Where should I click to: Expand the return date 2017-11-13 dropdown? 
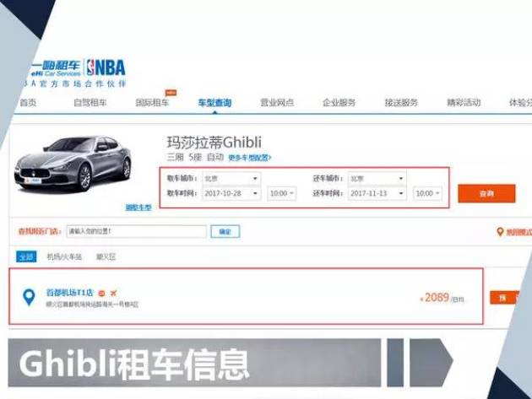(377, 193)
